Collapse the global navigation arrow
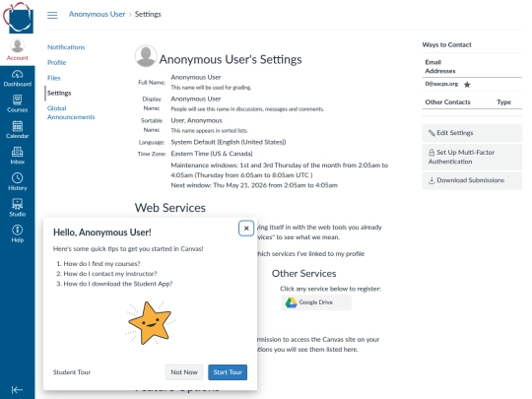The height and width of the screenshot is (399, 532). coord(17,389)
